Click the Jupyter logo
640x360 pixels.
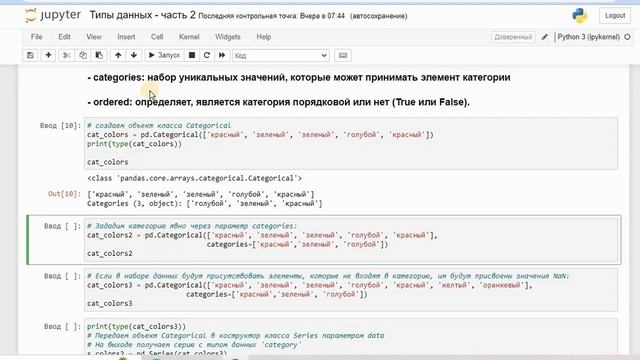pos(53,16)
